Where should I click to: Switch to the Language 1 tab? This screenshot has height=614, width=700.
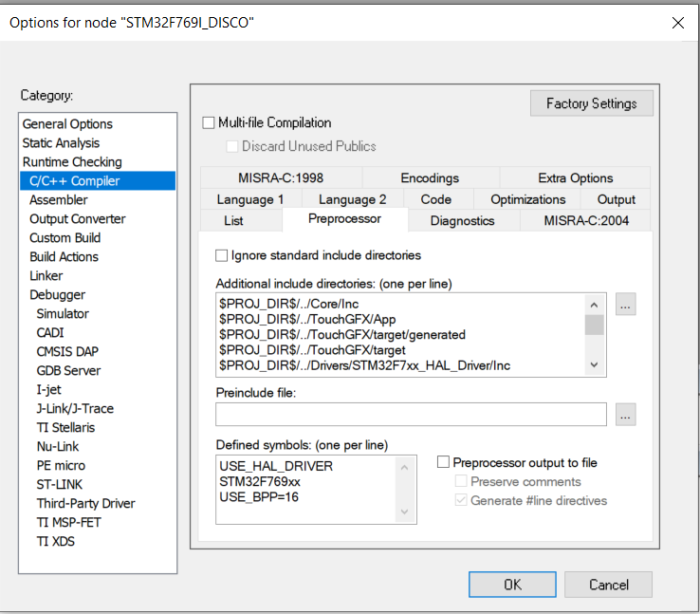click(x=250, y=199)
